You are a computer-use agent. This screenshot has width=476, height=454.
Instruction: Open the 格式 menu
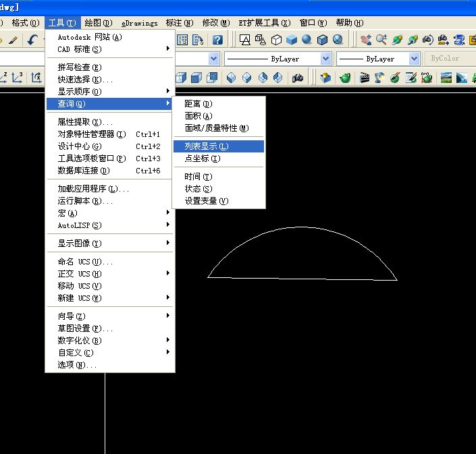26,23
